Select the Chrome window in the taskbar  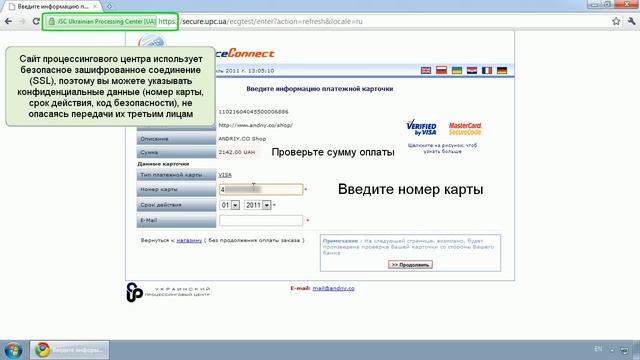[x=69, y=350]
